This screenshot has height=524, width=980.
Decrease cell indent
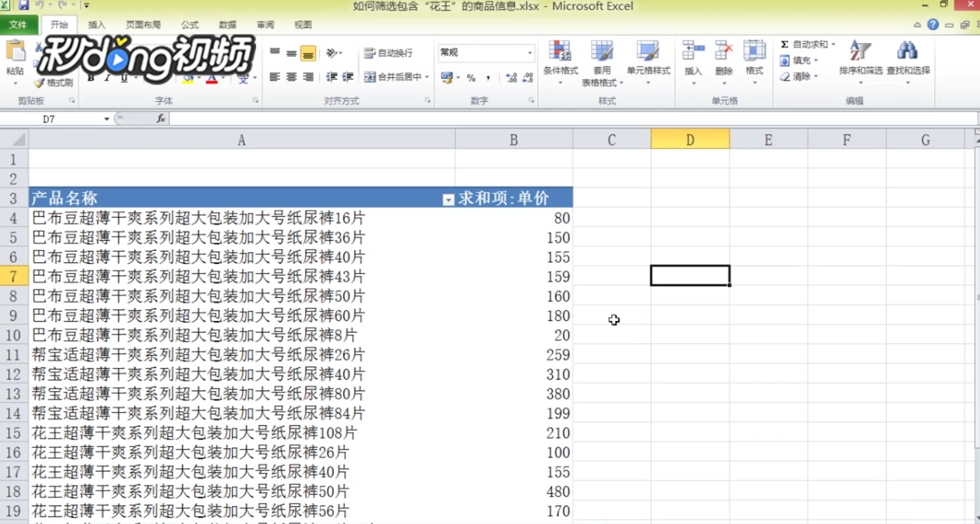click(332, 77)
